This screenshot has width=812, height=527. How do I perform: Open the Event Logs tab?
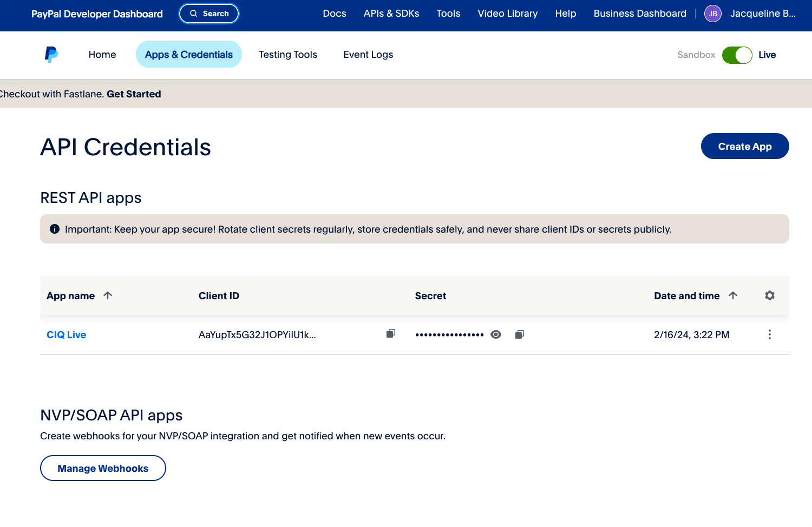point(368,55)
